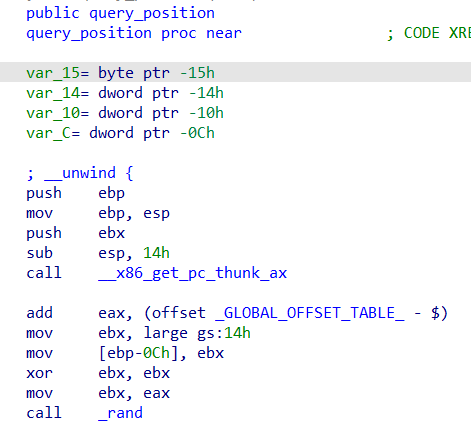
Task: Select the xor ebx, ebx instruction
Action: point(98,373)
